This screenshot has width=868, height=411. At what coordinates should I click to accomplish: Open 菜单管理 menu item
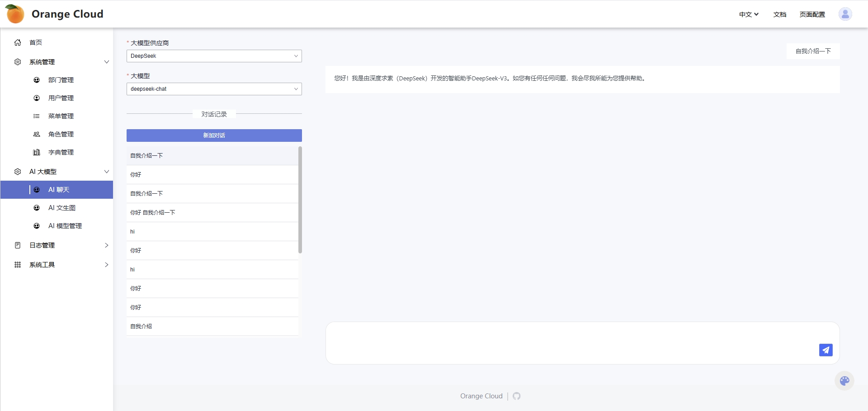[57, 116]
